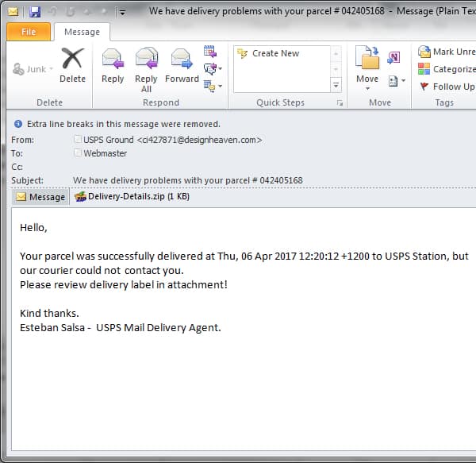Click the info icon on line breaks notice
The width and height of the screenshot is (476, 463).
click(18, 124)
